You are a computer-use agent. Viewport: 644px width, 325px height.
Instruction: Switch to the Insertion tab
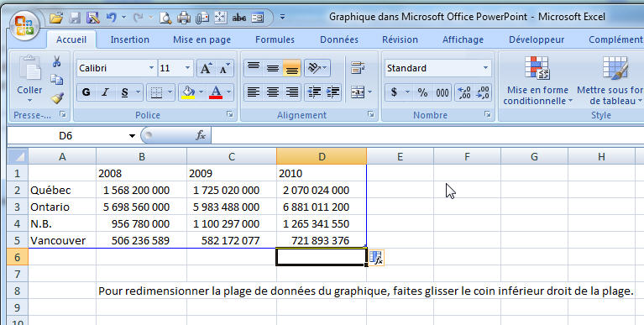point(130,39)
